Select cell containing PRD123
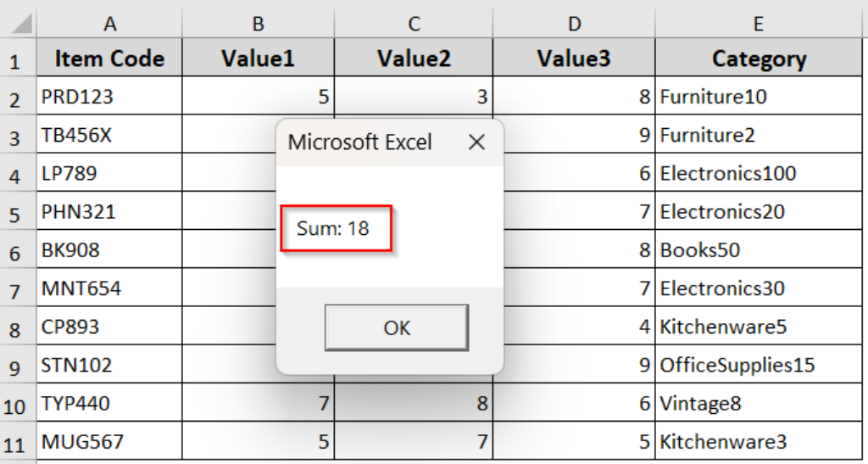Image resolution: width=868 pixels, height=464 pixels. (x=109, y=97)
